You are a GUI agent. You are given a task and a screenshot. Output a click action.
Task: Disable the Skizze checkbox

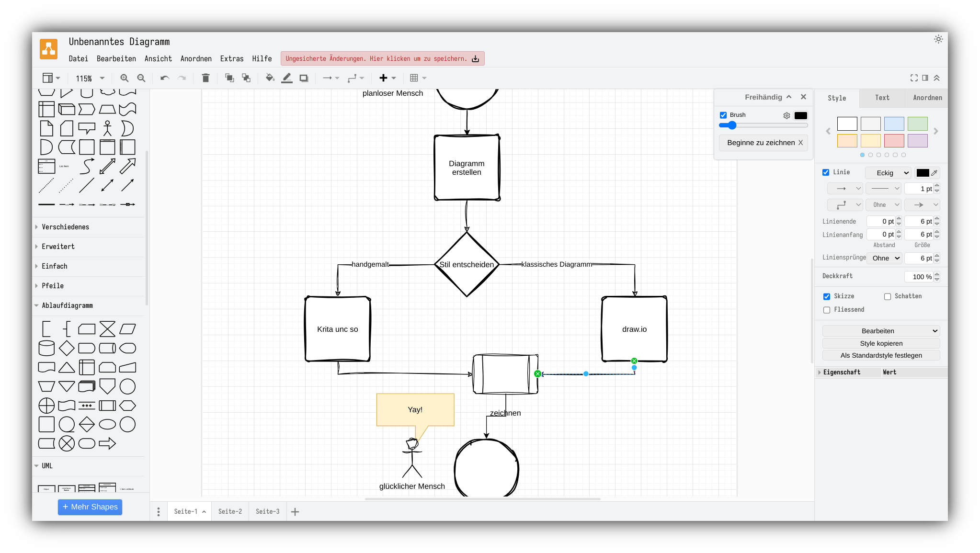(x=827, y=296)
